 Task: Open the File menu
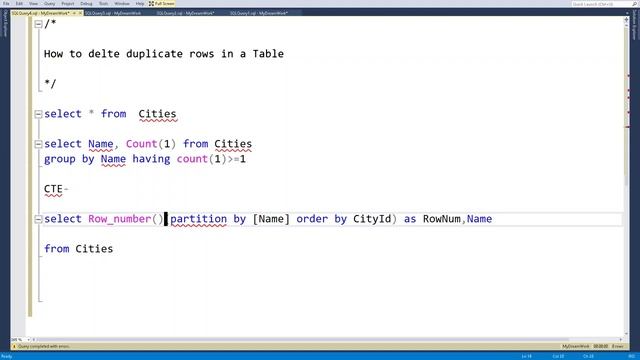click(x=6, y=4)
